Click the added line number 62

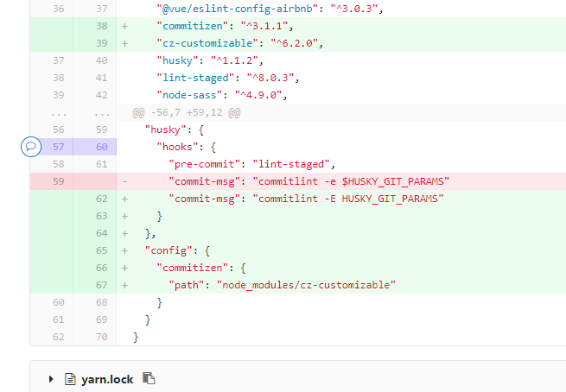pos(101,199)
